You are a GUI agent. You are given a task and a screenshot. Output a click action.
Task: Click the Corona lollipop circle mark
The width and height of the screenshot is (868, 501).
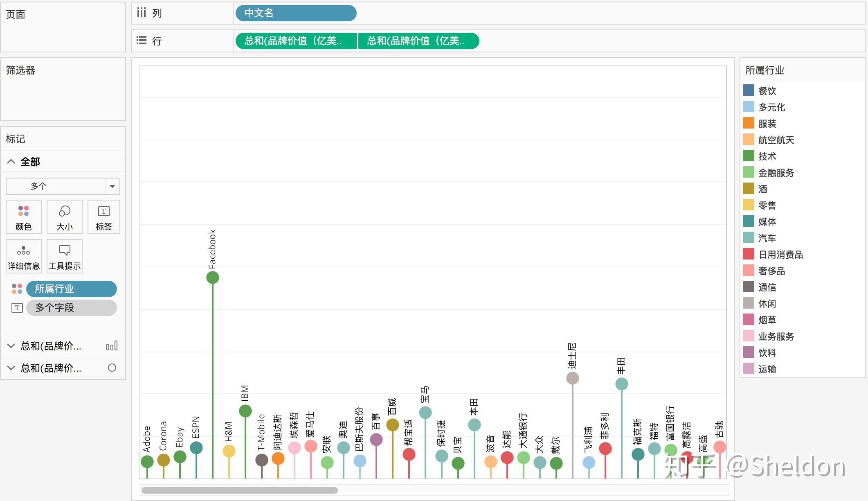164,460
